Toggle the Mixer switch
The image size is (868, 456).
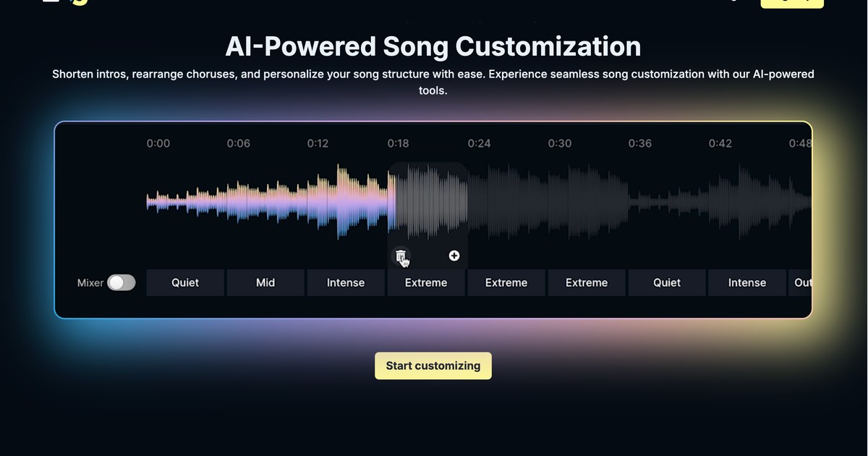point(122,283)
